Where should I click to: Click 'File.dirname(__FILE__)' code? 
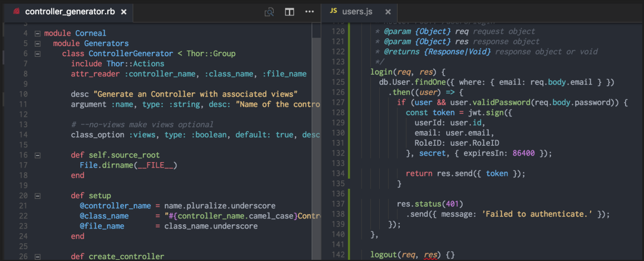[129, 165]
